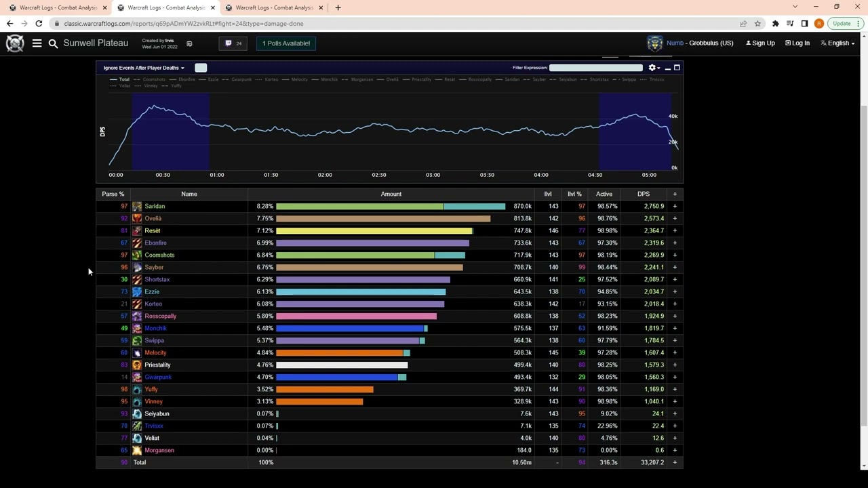Maximize the DPS graph panel
Viewport: 868px width, 488px height.
(x=677, y=68)
